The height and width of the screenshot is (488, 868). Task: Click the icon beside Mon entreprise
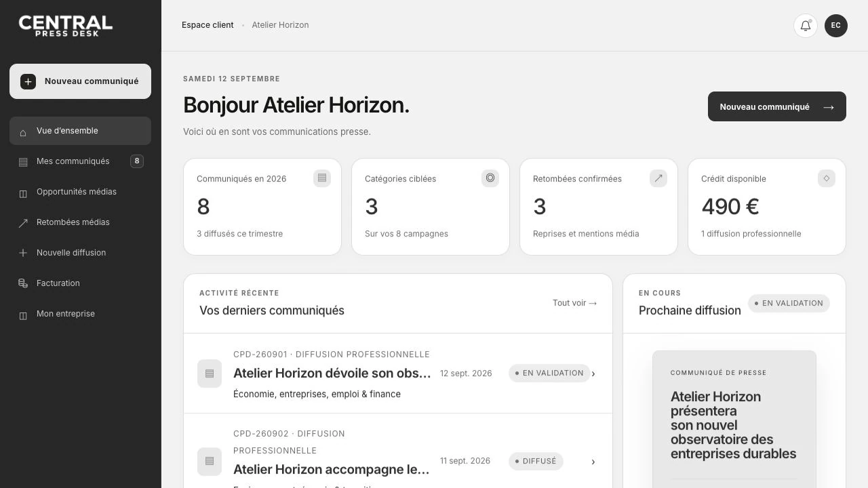click(23, 314)
